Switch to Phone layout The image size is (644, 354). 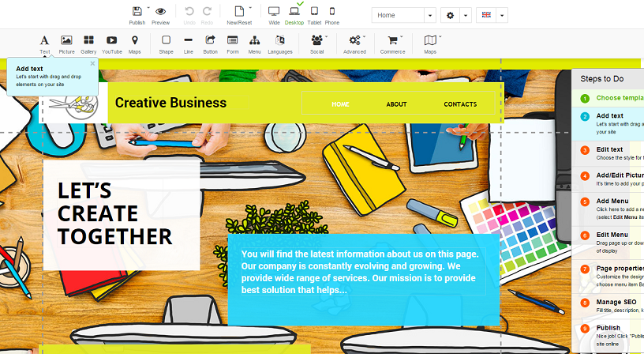coord(331,12)
